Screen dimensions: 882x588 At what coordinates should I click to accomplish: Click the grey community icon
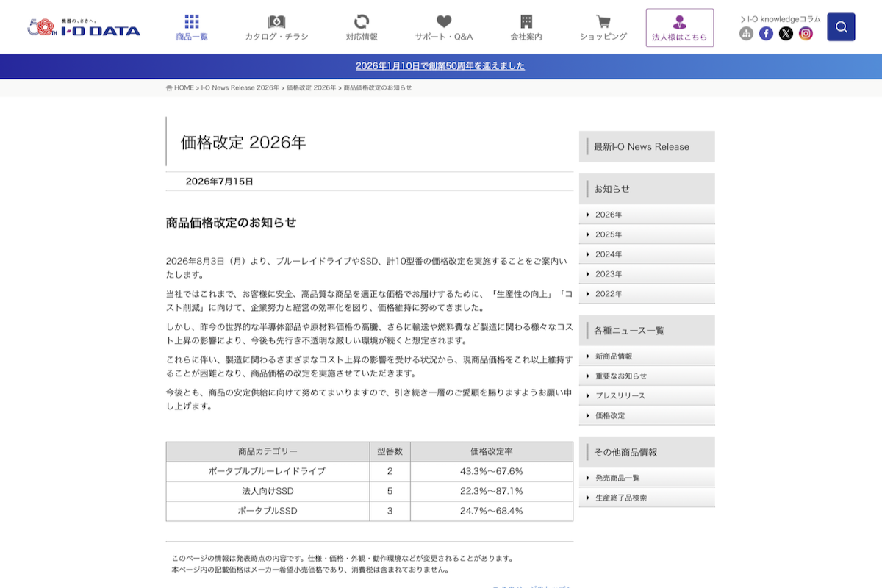[747, 33]
